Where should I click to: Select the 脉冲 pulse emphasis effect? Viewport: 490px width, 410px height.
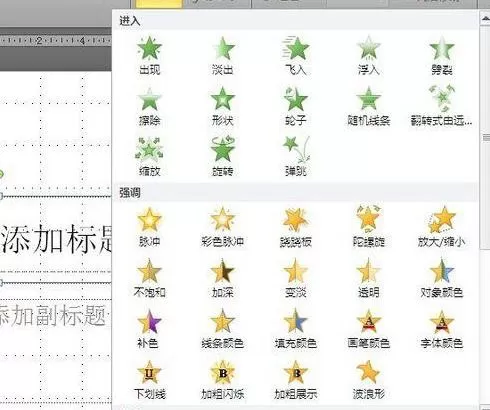149,227
